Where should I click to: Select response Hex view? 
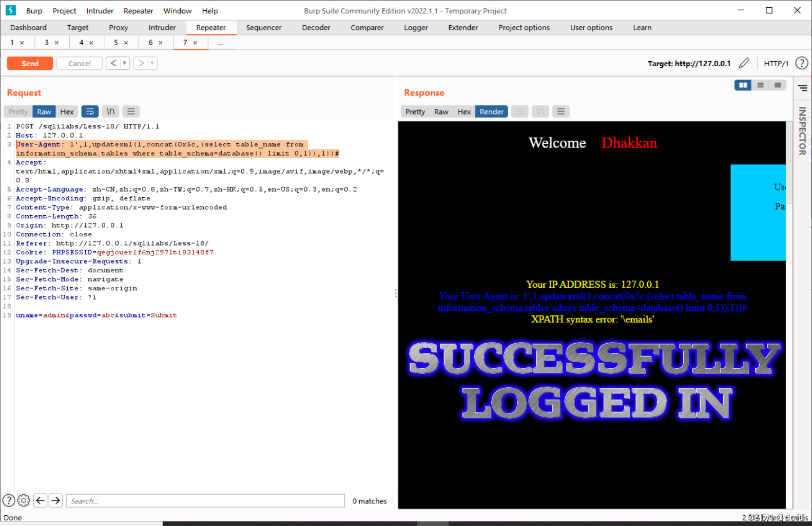pyautogui.click(x=464, y=111)
